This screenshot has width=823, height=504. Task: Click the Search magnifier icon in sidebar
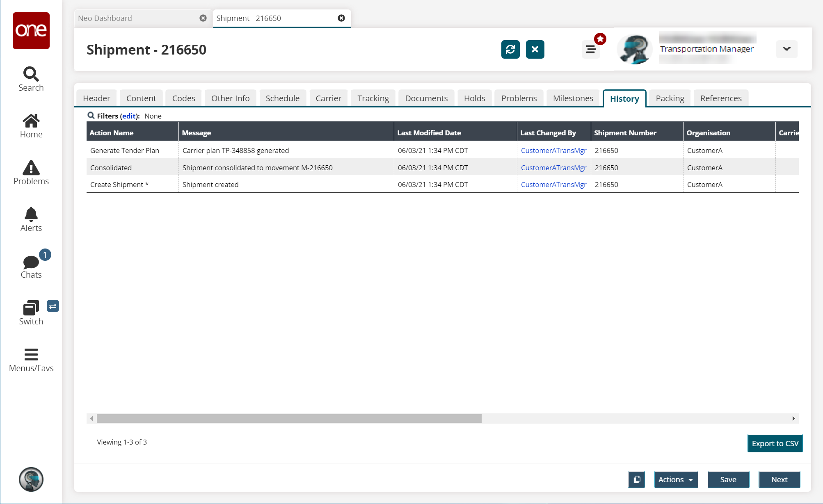point(31,74)
